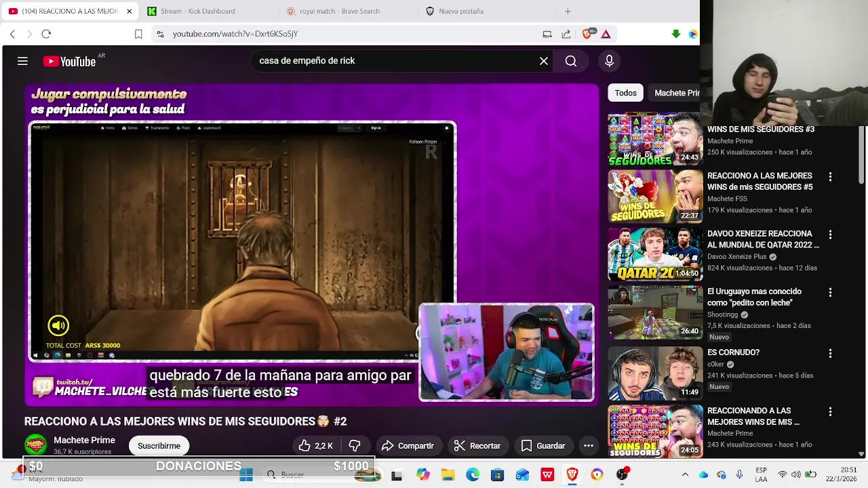This screenshot has width=868, height=488.
Task: Open title DAVOO XENEIZE REACCIONA AL MUNDIAL
Action: coord(763,239)
